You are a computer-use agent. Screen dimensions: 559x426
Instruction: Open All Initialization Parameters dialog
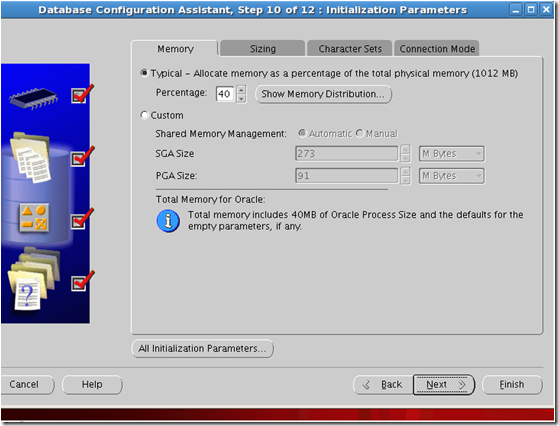point(202,348)
